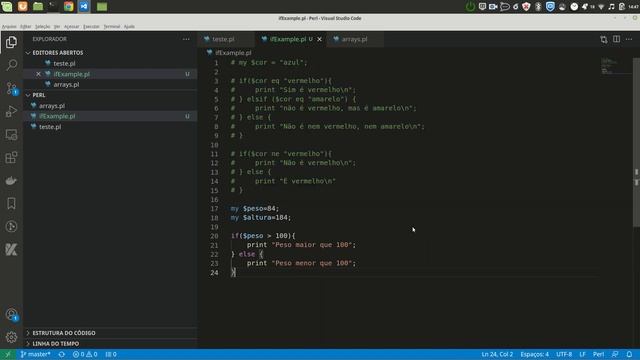
Task: Change indentation via Espaços: 4
Action: (534, 354)
